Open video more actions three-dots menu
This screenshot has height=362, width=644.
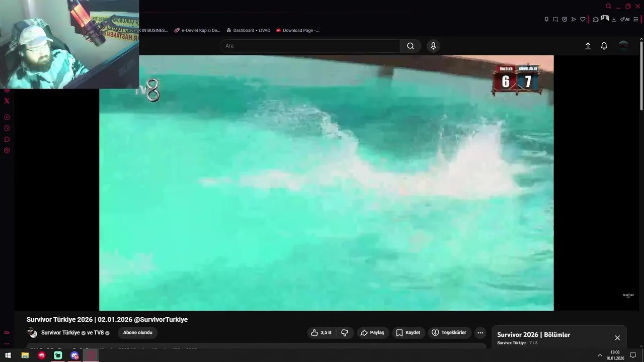point(480,333)
